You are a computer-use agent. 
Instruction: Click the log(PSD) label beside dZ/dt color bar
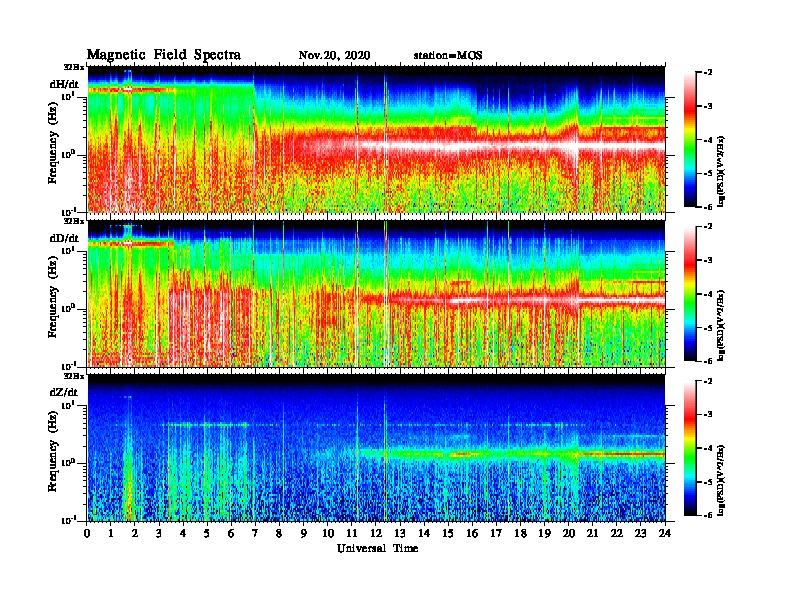(x=722, y=480)
